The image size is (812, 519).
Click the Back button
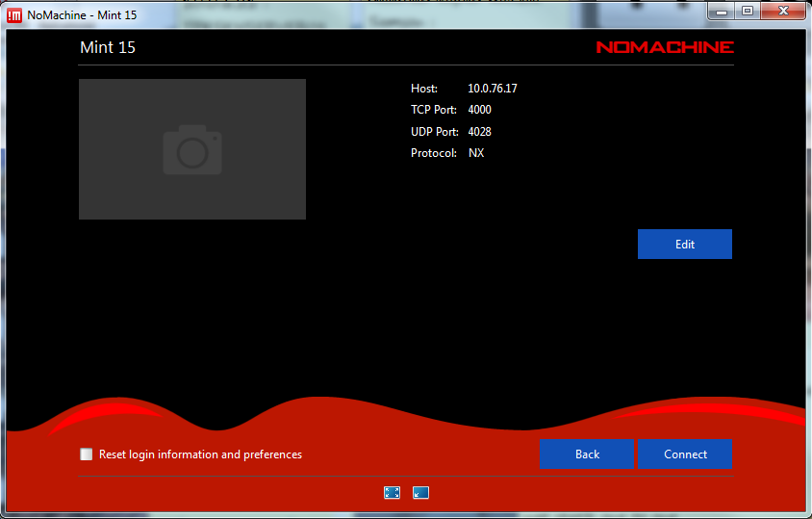click(x=587, y=454)
